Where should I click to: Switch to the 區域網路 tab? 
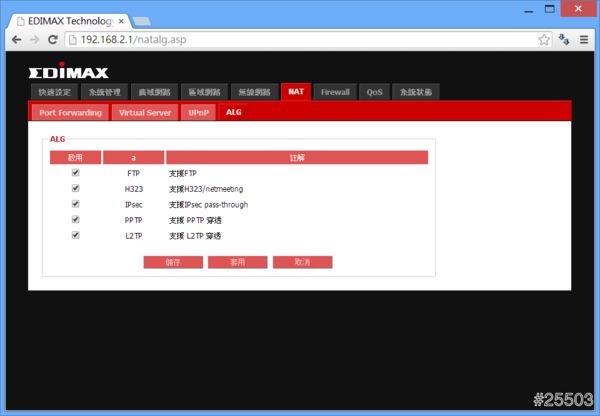(x=204, y=92)
